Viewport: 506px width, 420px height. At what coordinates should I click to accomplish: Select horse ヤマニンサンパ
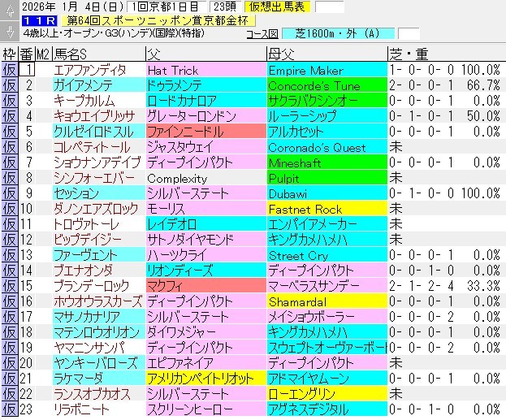pyautogui.click(x=99, y=348)
